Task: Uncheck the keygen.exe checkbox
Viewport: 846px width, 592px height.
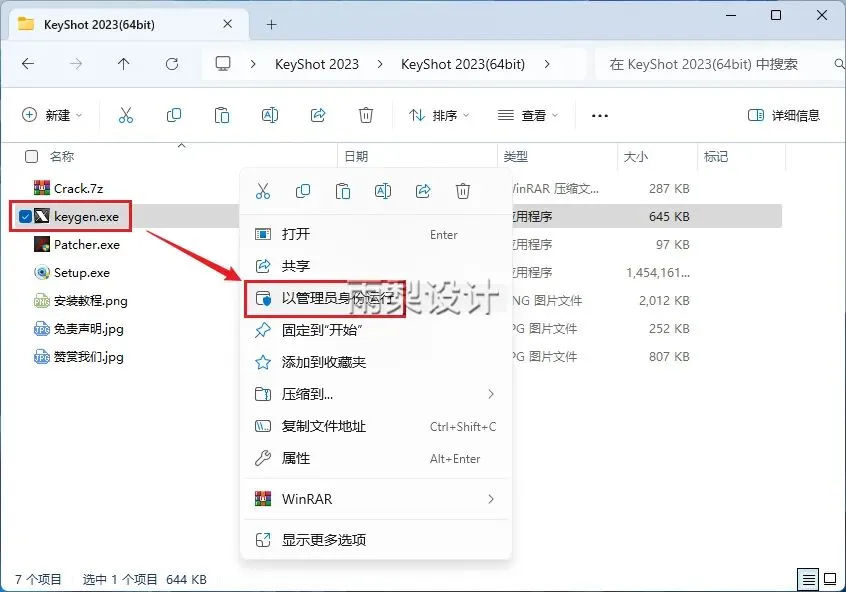Action: pos(25,216)
